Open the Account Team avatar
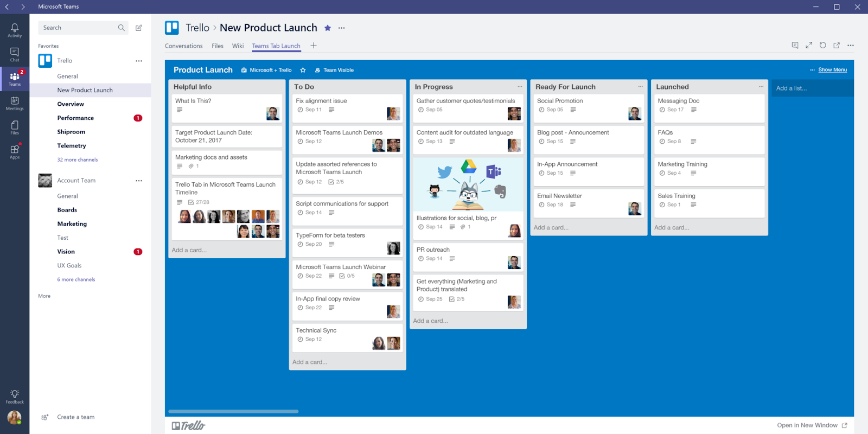The image size is (868, 434). (45, 181)
